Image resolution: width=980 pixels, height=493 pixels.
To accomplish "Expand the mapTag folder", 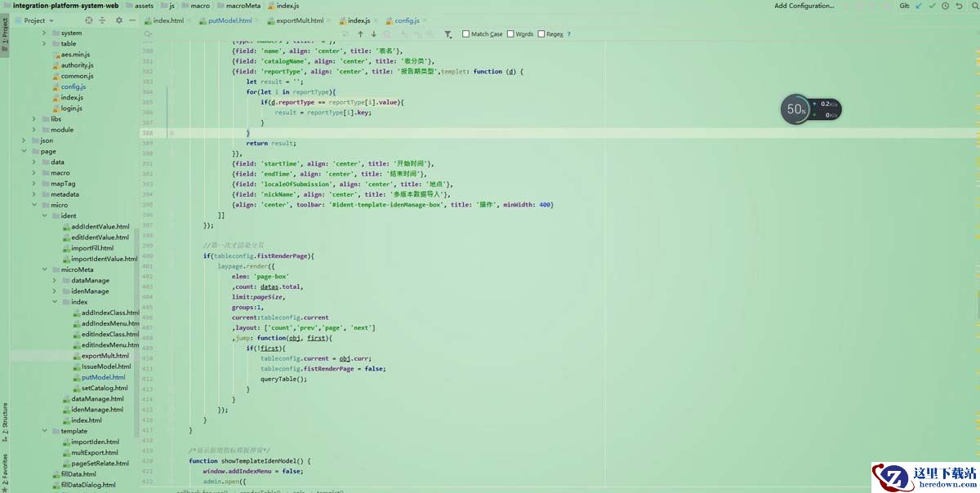I will click(x=34, y=184).
